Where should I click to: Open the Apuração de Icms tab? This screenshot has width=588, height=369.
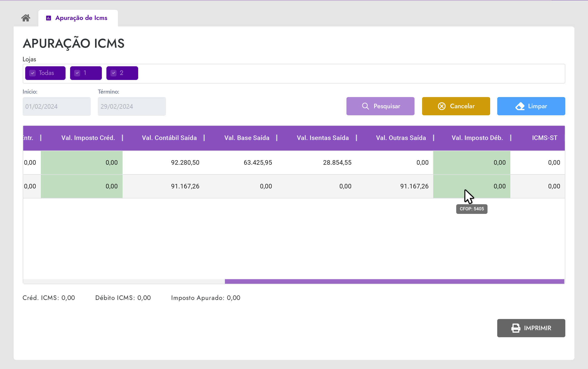(x=81, y=18)
